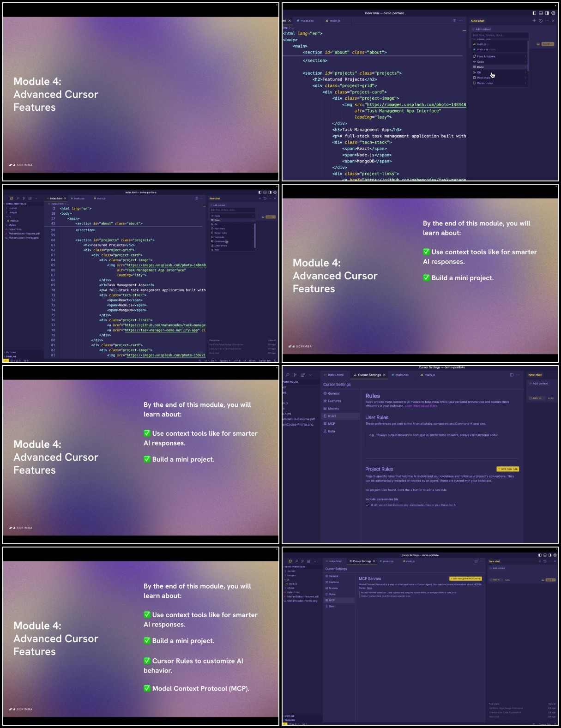This screenshot has height=728, width=561.
Task: Expand images folder in line-numbered editor explorer
Action: (x=23, y=212)
